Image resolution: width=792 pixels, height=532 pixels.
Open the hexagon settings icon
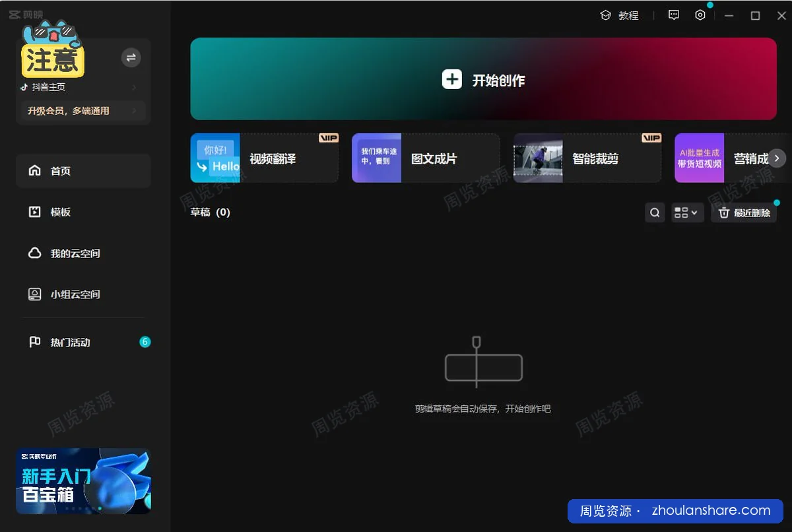pos(700,15)
